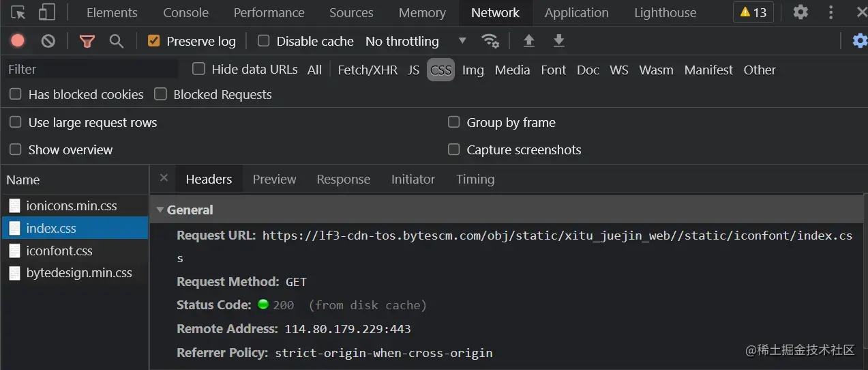Enable Use large request rows
The image size is (868, 370).
pos(15,122)
